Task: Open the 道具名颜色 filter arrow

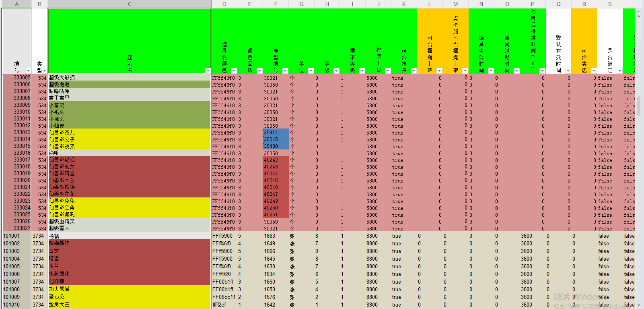Action: click(234, 71)
